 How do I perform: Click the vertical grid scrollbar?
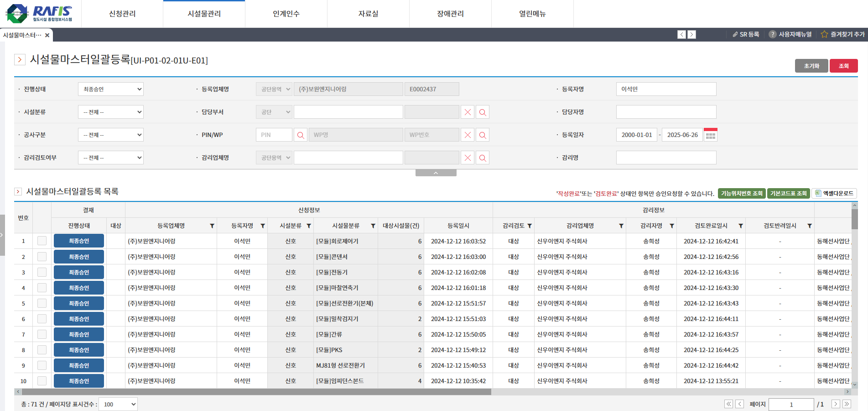(855, 219)
